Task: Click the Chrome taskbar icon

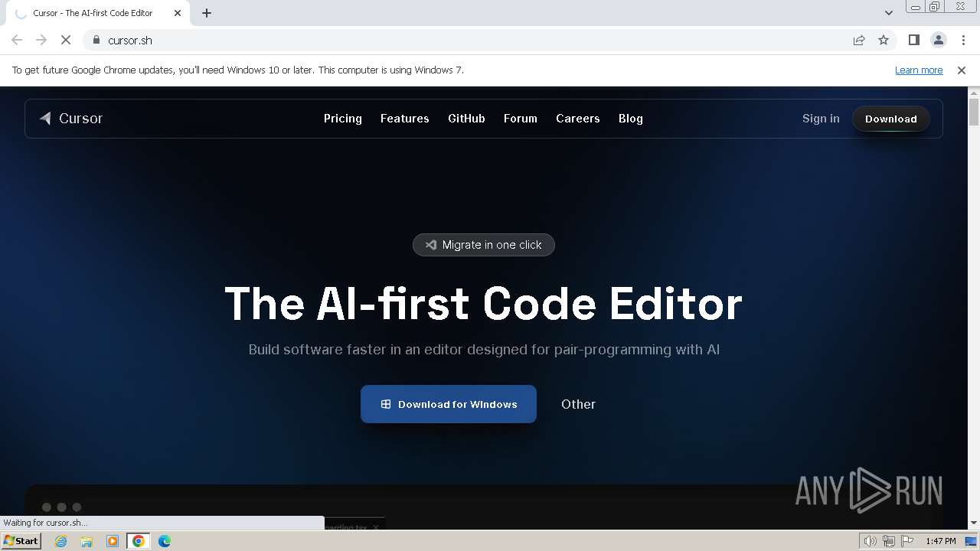Action: coord(139,541)
